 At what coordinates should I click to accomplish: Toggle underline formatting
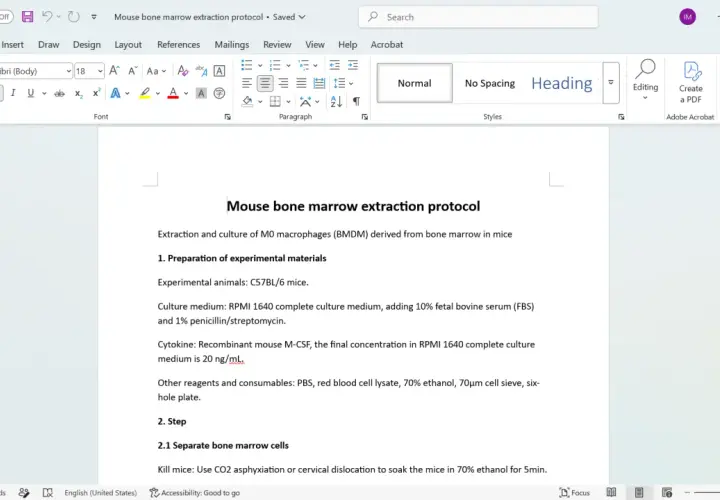31,93
